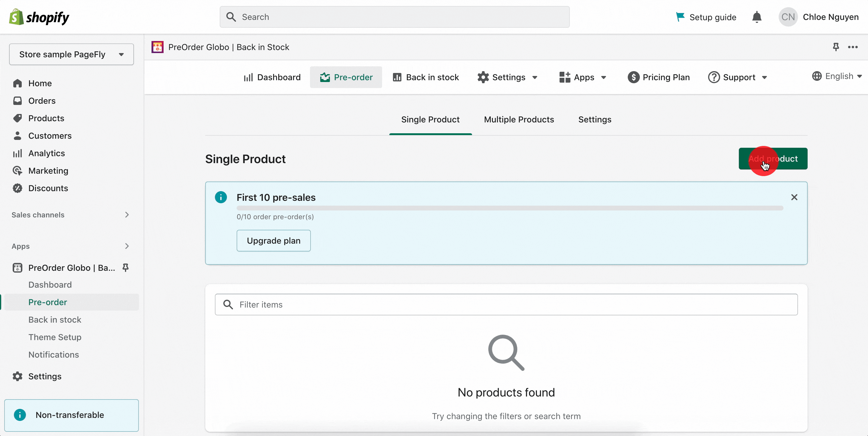The image size is (868, 436).
Task: Pin the app using header pin icon
Action: tap(836, 47)
